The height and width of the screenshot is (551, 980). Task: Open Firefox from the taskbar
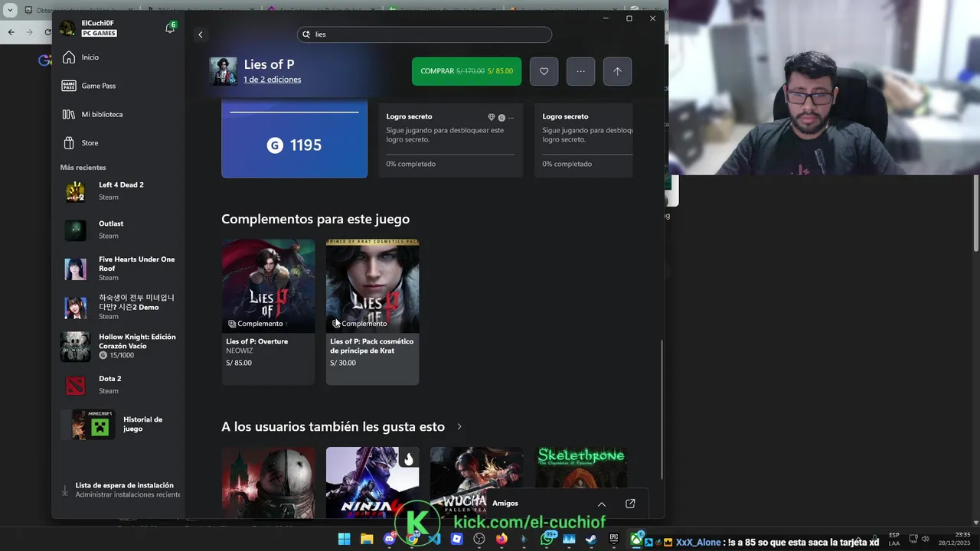pos(501,540)
